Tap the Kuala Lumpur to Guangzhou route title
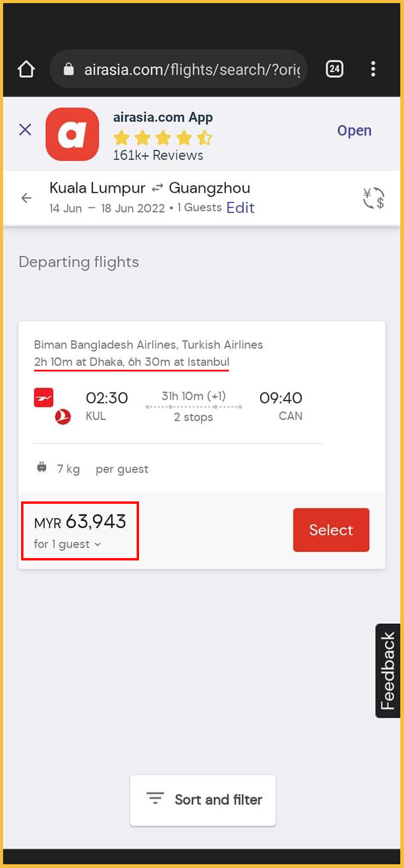This screenshot has width=404, height=868. click(150, 188)
